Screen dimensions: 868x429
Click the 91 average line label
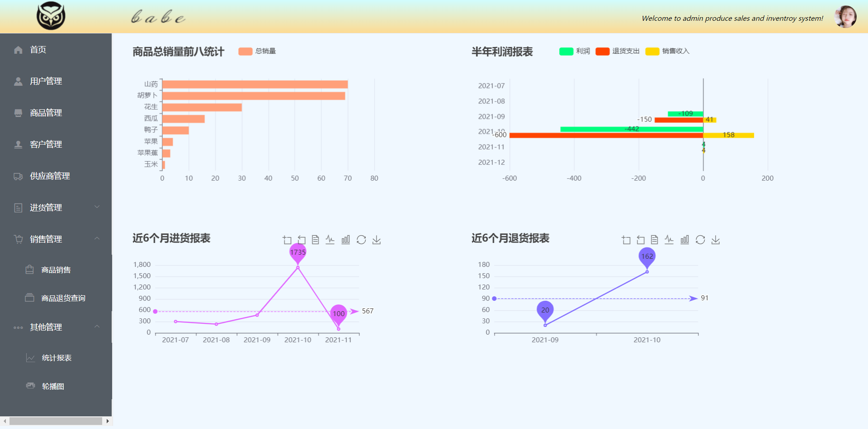pyautogui.click(x=704, y=298)
